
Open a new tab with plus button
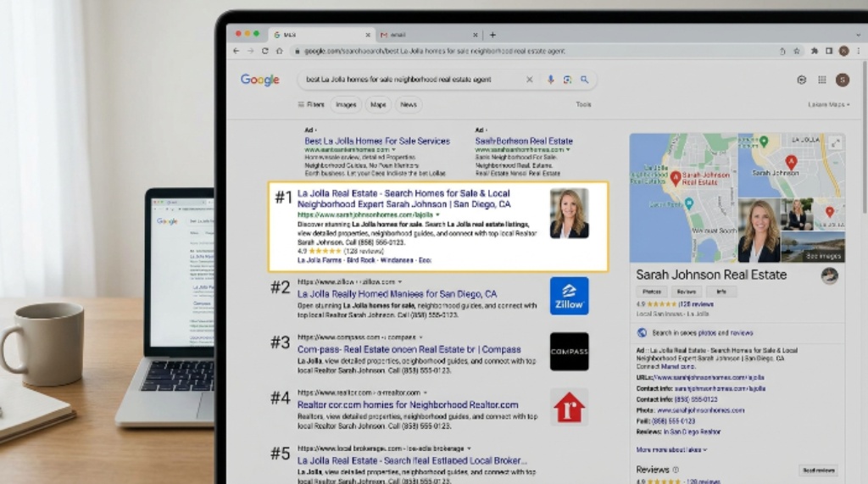click(x=492, y=35)
